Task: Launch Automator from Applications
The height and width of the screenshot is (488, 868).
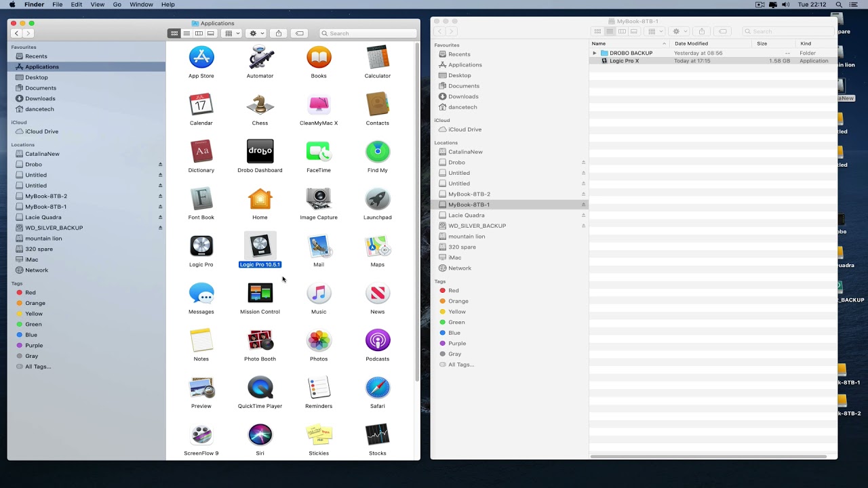Action: pos(260,58)
